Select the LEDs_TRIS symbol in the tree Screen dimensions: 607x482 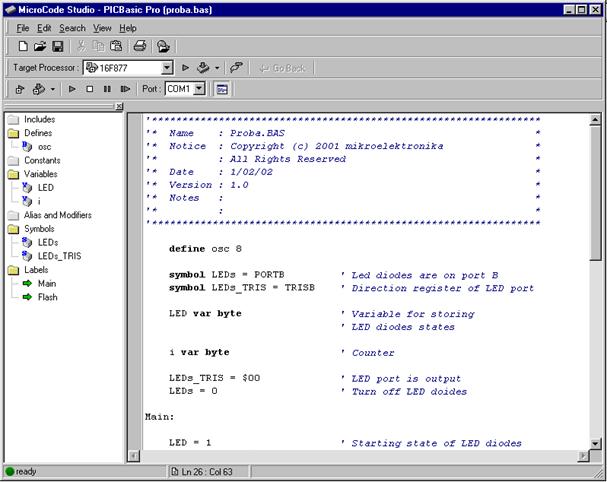[59, 256]
